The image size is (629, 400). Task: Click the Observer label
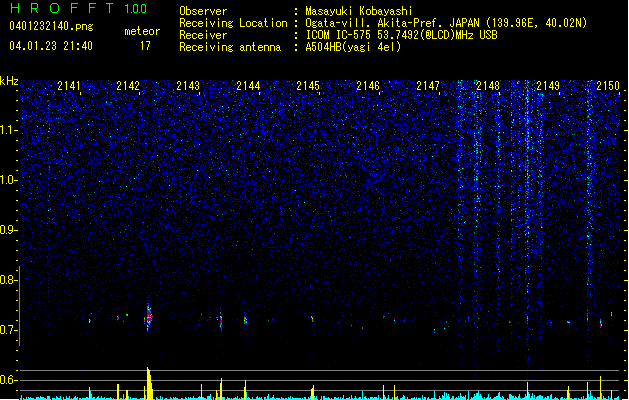[x=203, y=11]
